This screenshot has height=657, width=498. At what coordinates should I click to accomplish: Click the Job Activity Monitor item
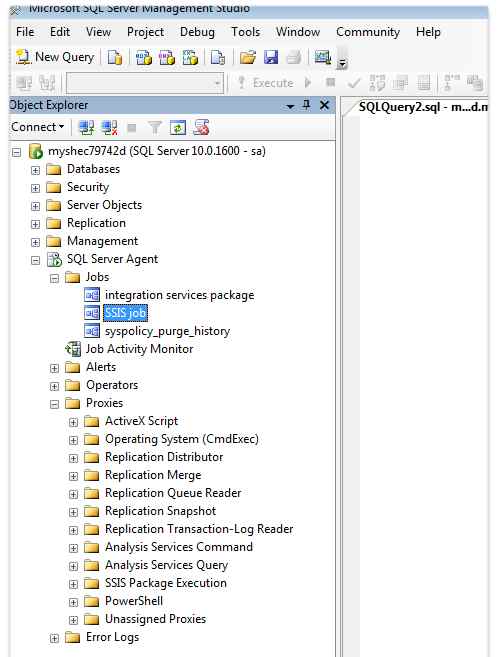click(139, 349)
